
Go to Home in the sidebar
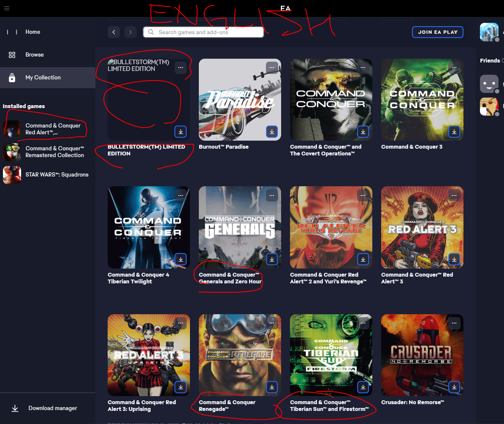(x=33, y=32)
